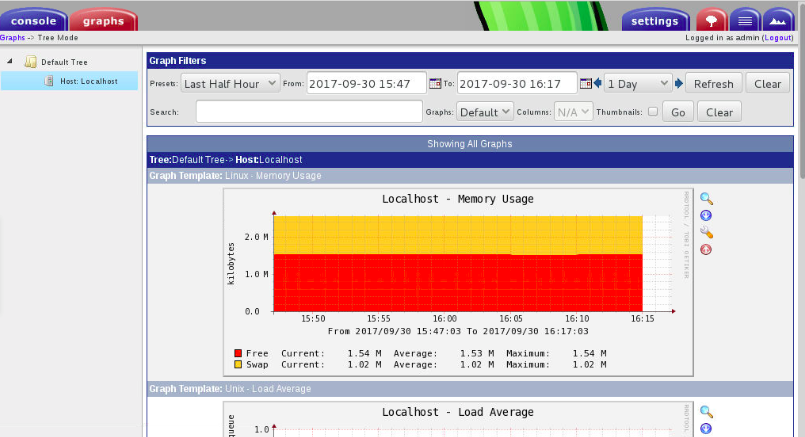Click the Load Average graph image
Viewport: 805px width, 437px height.
point(458,420)
